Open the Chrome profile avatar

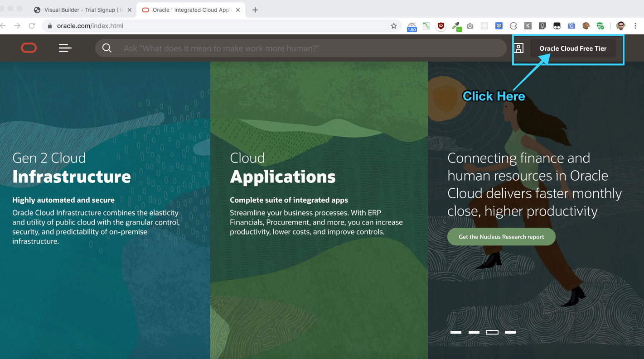point(620,26)
